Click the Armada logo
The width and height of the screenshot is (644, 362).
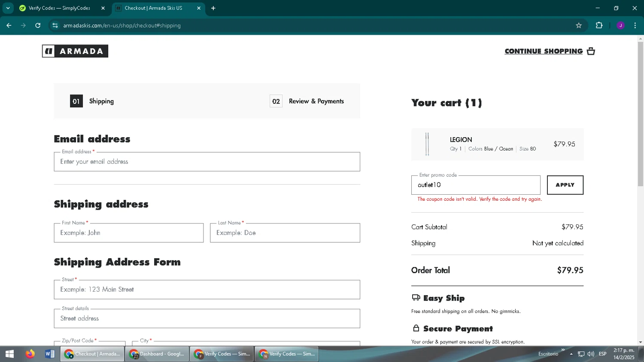75,51
